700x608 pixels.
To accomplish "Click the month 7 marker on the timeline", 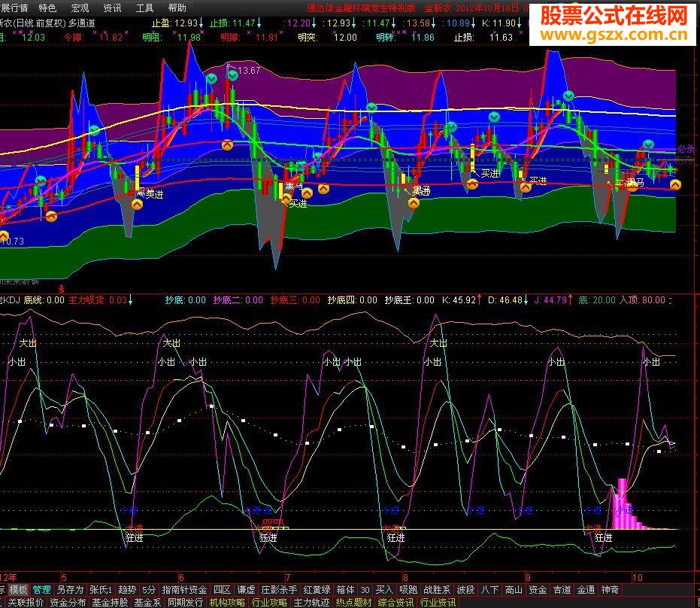I will [289, 577].
